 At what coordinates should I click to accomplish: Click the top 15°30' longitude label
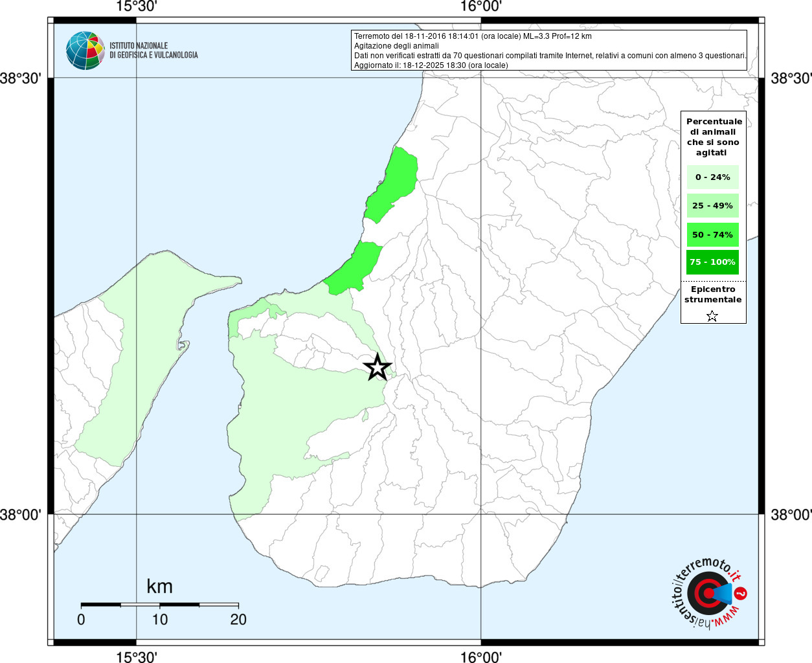pyautogui.click(x=136, y=6)
